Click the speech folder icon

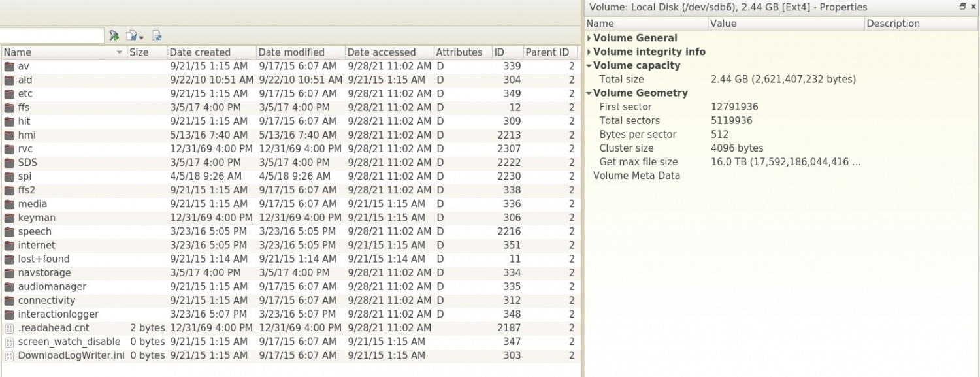9,231
